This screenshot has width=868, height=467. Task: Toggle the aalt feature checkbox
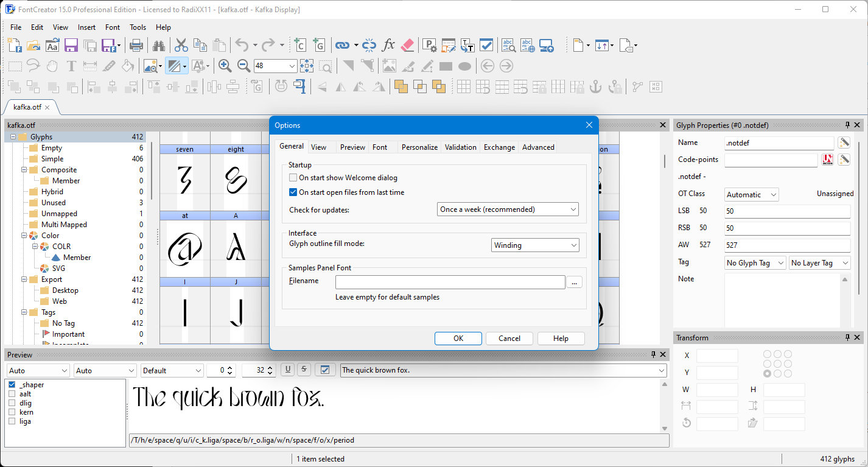click(x=12, y=394)
